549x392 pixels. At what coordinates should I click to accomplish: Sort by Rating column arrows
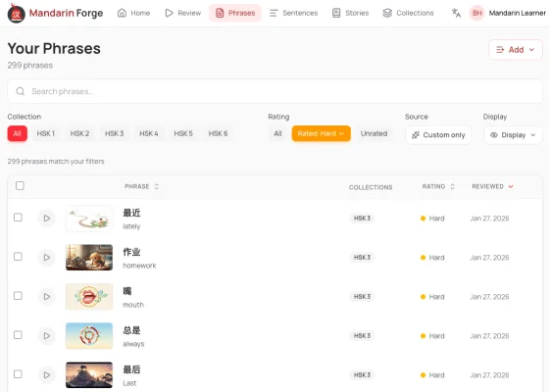tap(452, 186)
